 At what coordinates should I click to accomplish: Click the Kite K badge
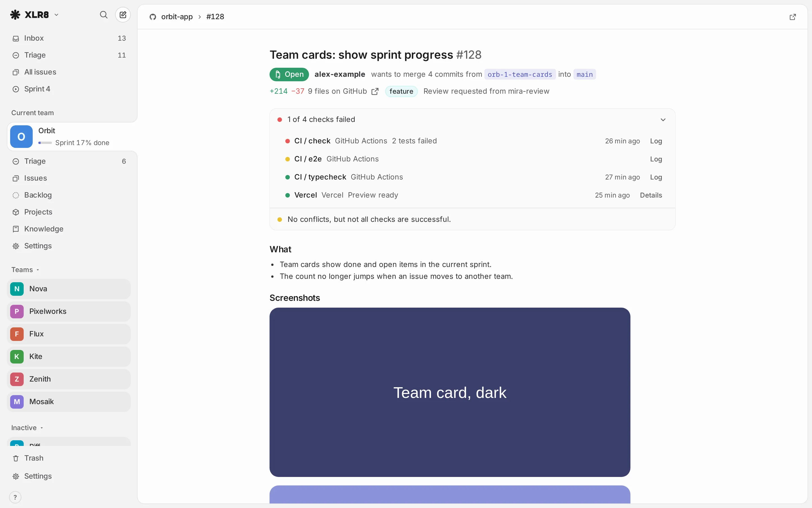tap(17, 356)
